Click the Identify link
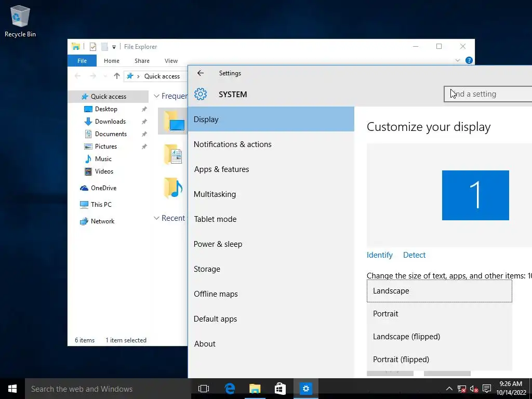 click(379, 255)
